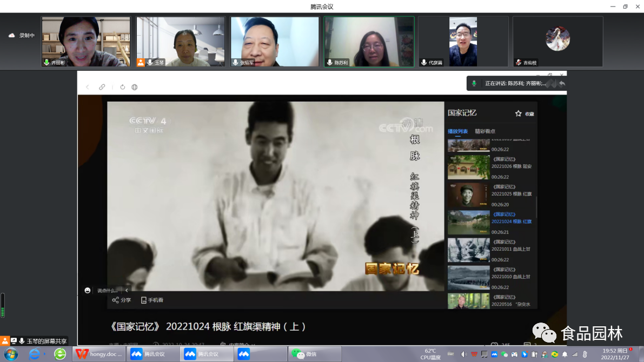The image size is (644, 362).
Task: Select 玉琴's video tile
Action: (x=181, y=42)
